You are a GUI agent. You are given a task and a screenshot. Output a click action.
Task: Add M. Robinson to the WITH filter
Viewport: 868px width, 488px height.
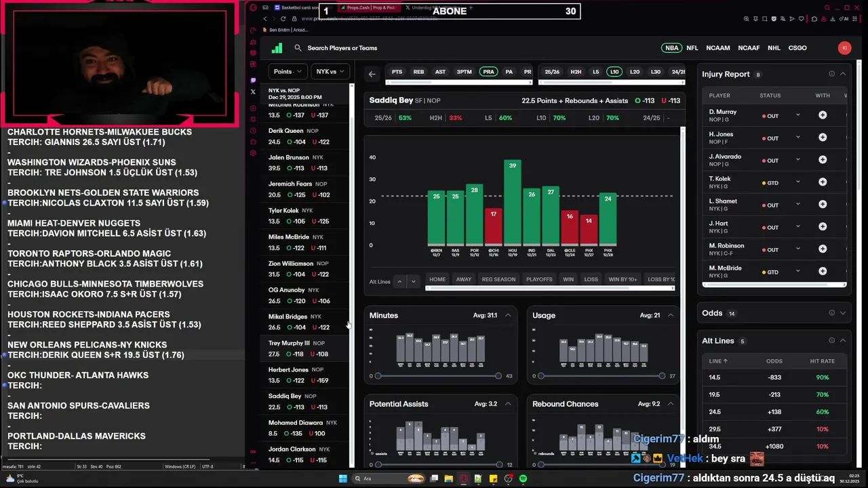[x=823, y=249]
